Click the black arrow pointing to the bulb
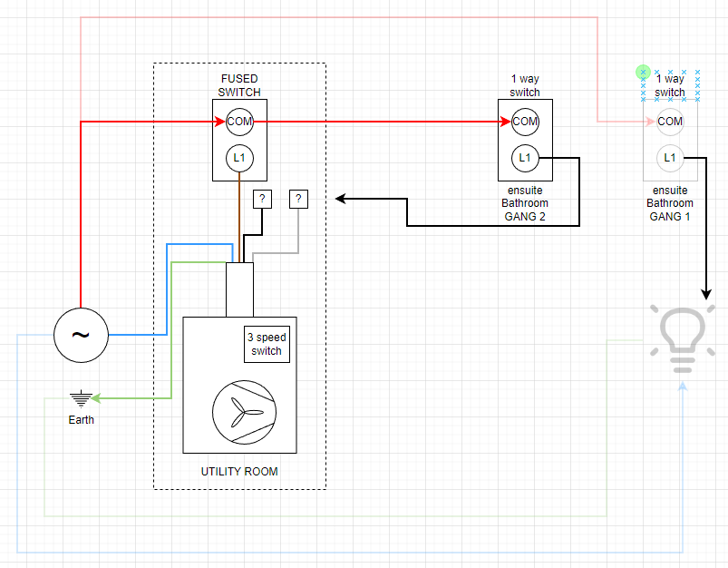Viewport: 728px width, 568px height. click(706, 290)
